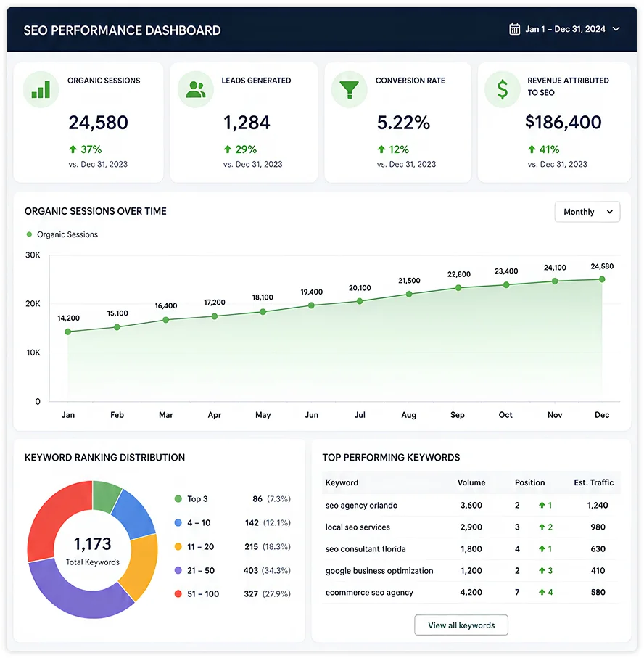Click the blue 4 – 10 legend dot
Image resolution: width=644 pixels, height=658 pixels.
pos(178,522)
